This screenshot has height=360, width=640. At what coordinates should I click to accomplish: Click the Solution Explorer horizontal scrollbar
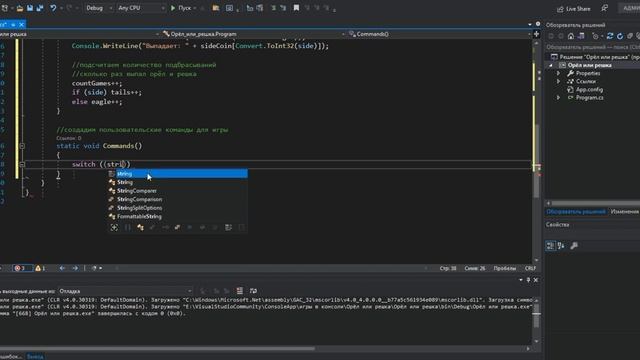coord(595,203)
